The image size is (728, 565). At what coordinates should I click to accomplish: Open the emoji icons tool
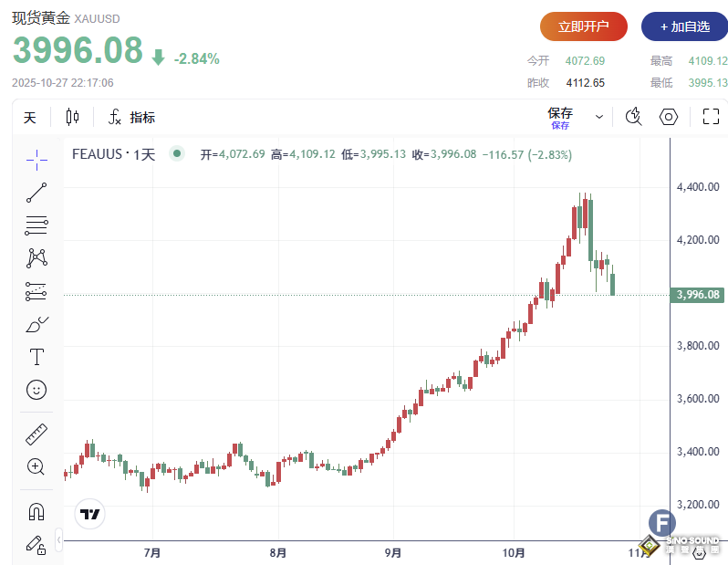(x=36, y=390)
